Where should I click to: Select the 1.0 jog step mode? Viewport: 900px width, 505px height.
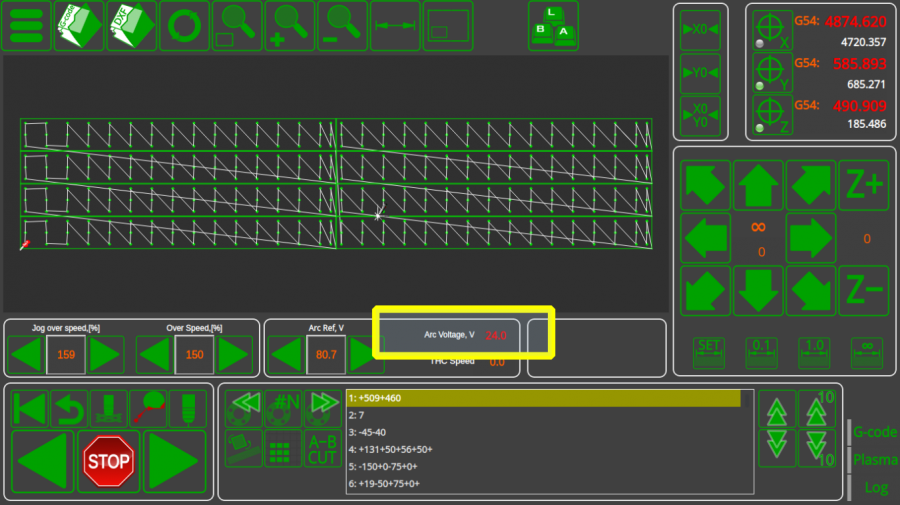point(814,352)
